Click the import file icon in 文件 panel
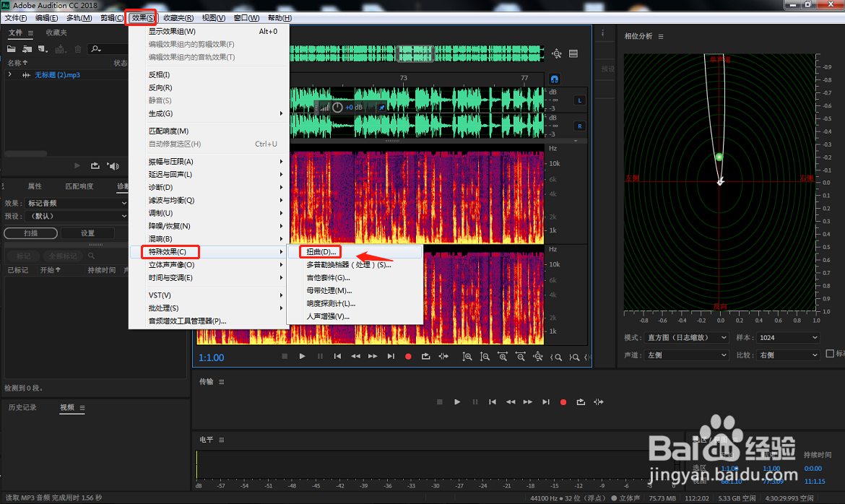This screenshot has height=504, width=845. [x=27, y=49]
